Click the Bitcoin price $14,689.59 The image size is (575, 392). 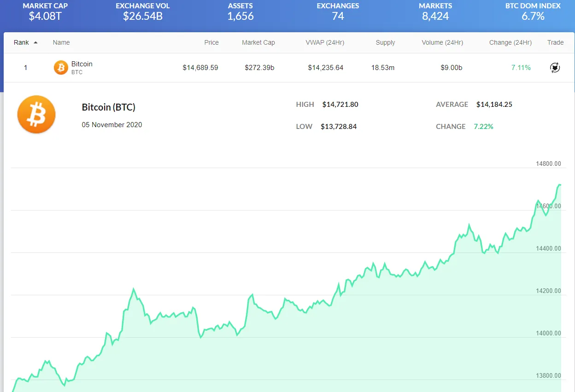tap(200, 68)
